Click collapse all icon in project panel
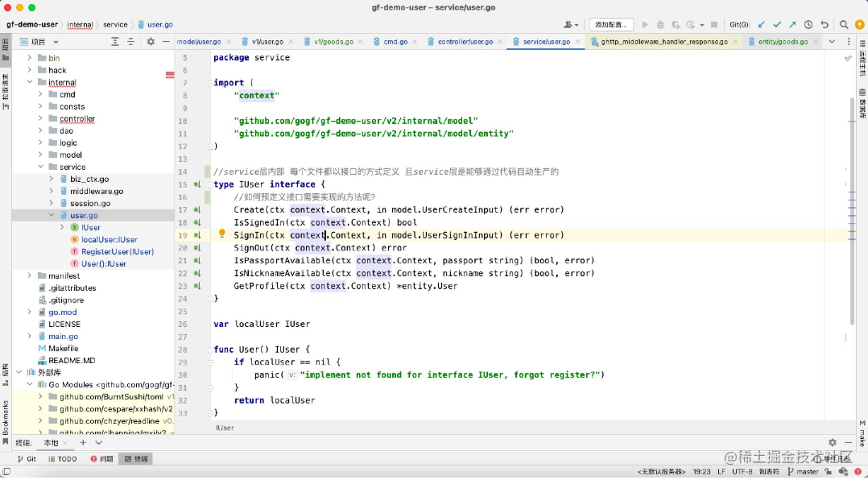 pos(131,42)
